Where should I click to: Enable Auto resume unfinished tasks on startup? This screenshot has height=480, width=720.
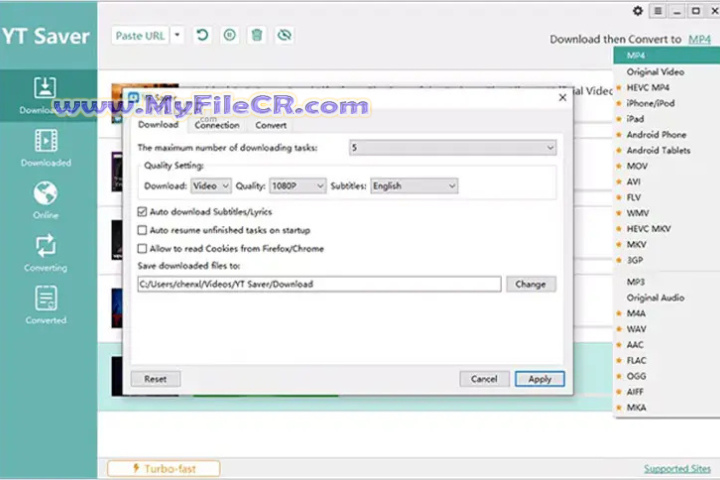pyautogui.click(x=142, y=230)
